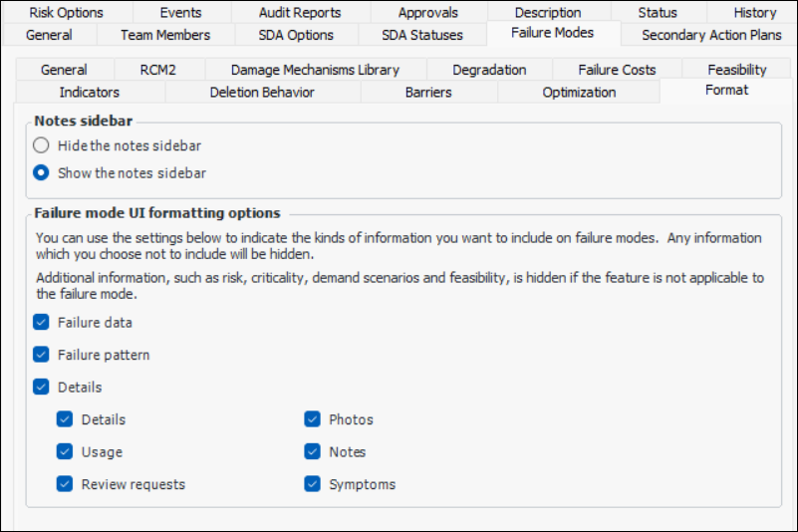This screenshot has height=532, width=798.
Task: Open the SDA Statuses tab
Action: pos(422,35)
